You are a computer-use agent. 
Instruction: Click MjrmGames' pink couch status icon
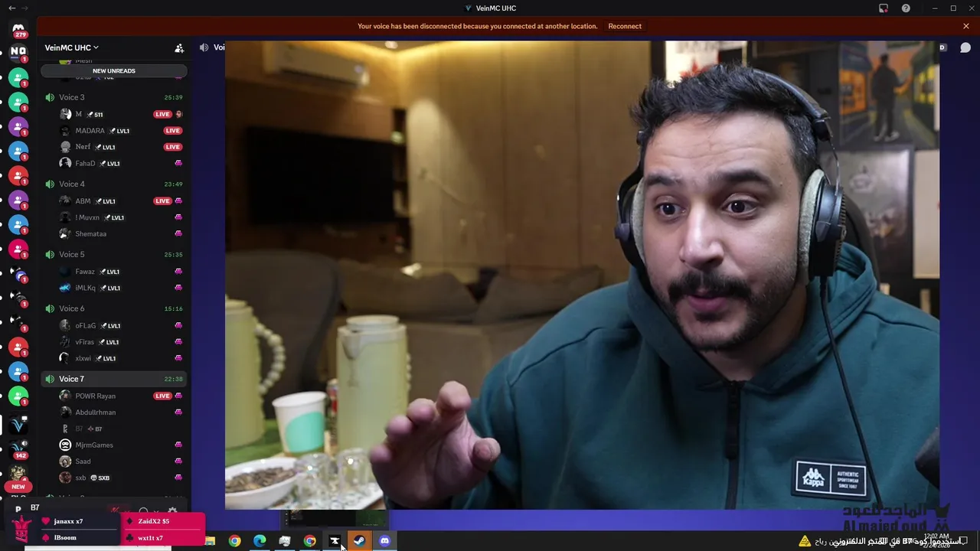click(178, 445)
